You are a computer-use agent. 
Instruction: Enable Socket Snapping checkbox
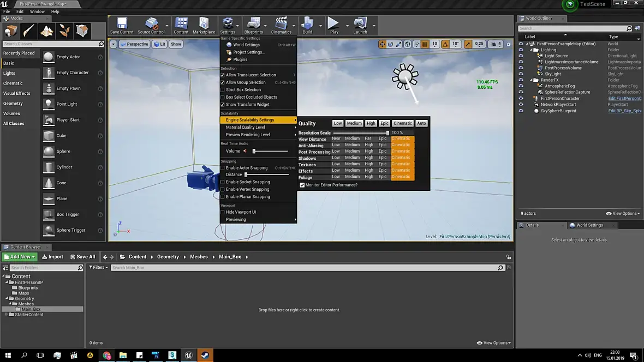223,182
